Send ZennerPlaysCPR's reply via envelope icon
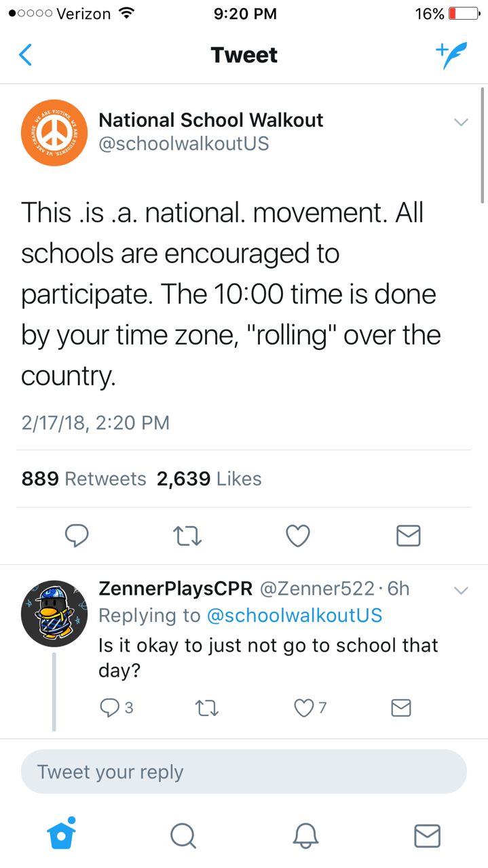 click(x=401, y=708)
